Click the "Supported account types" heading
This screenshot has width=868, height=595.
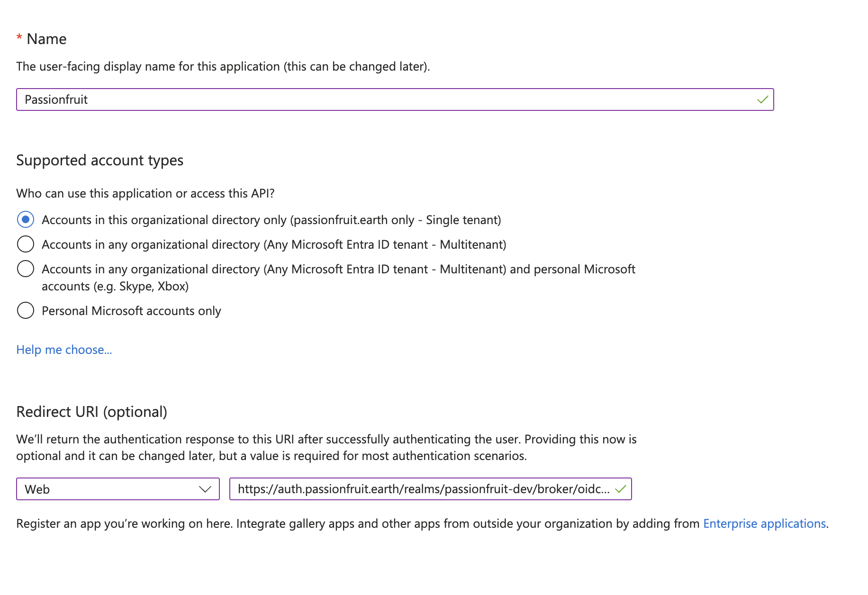(x=99, y=160)
